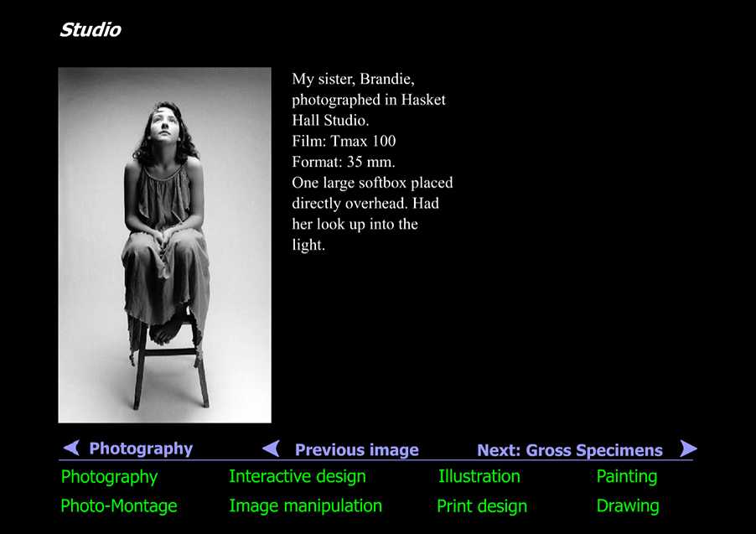756x534 pixels.
Task: Open the Interactive design section
Action: click(297, 476)
